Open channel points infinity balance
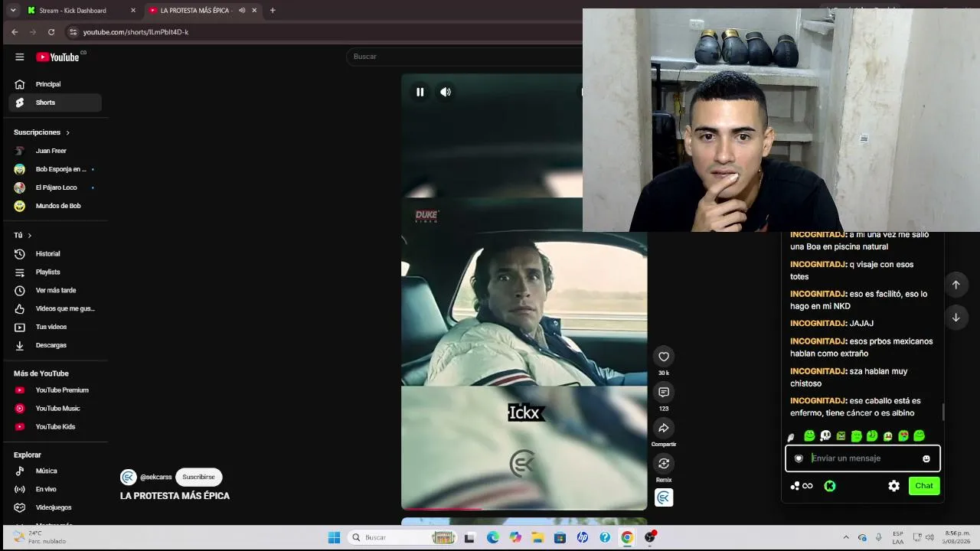 (802, 486)
